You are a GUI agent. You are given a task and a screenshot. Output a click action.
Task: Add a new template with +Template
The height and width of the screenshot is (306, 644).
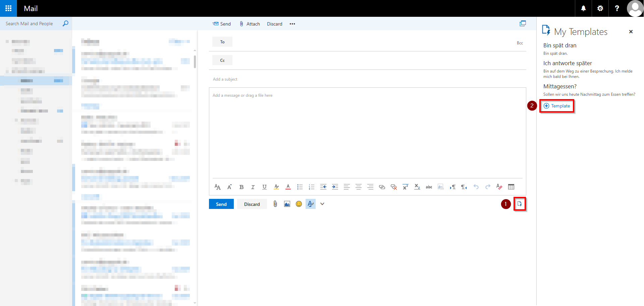pyautogui.click(x=557, y=105)
